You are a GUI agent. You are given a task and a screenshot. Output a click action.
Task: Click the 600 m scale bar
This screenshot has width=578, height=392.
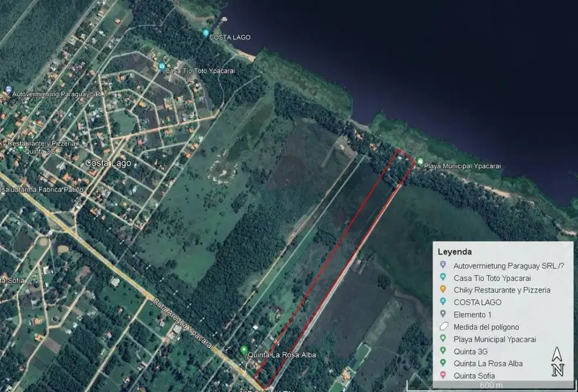(492, 386)
